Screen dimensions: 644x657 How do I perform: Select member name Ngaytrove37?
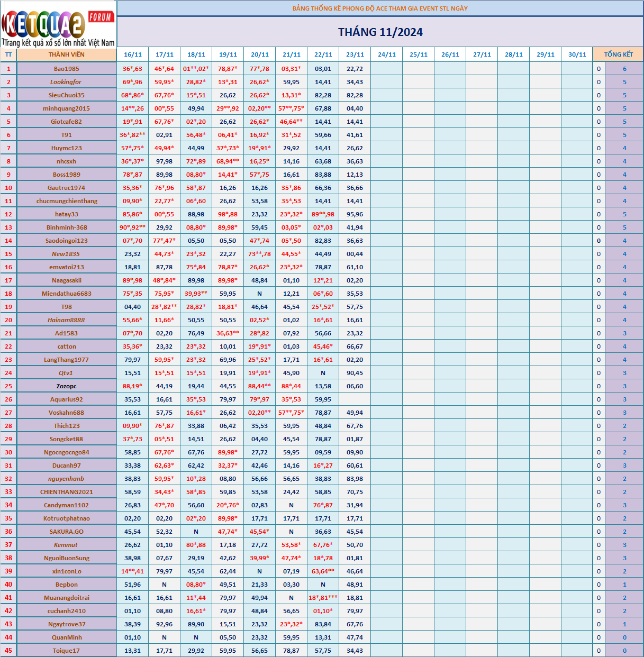click(x=67, y=624)
